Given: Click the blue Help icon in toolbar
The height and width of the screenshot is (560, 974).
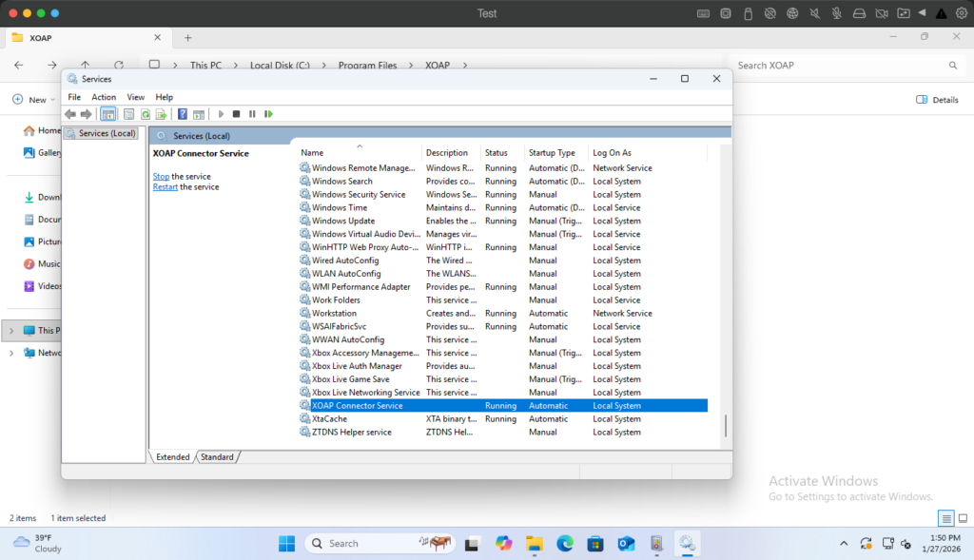Looking at the screenshot, I should (182, 114).
